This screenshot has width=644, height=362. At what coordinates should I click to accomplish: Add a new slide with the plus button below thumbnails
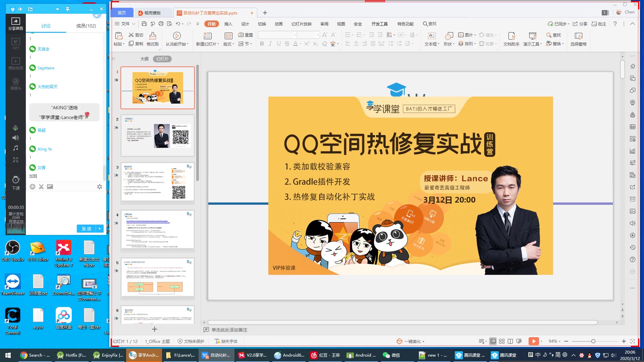click(x=155, y=329)
